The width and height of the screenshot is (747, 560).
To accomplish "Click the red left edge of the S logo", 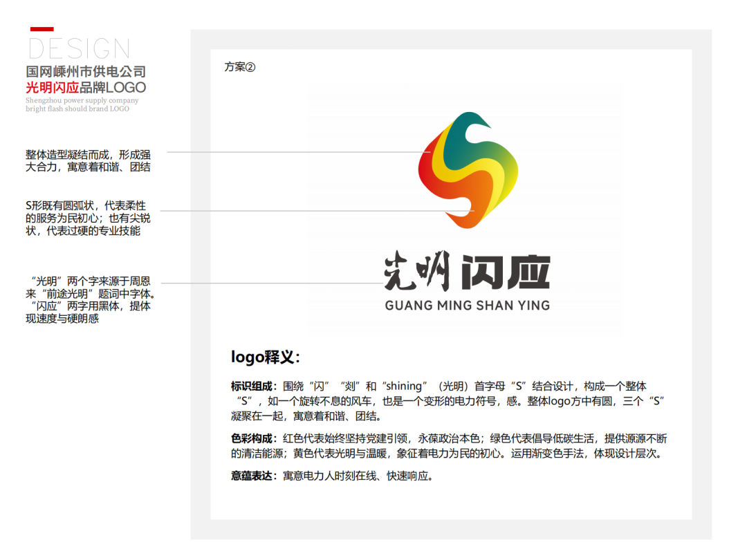I will (x=425, y=166).
